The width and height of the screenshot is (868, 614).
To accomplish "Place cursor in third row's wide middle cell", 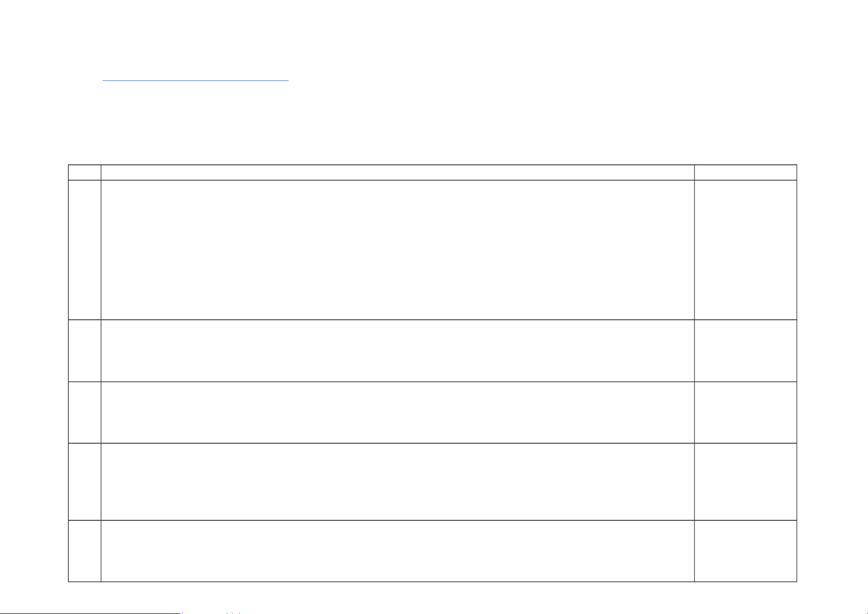I will click(397, 351).
